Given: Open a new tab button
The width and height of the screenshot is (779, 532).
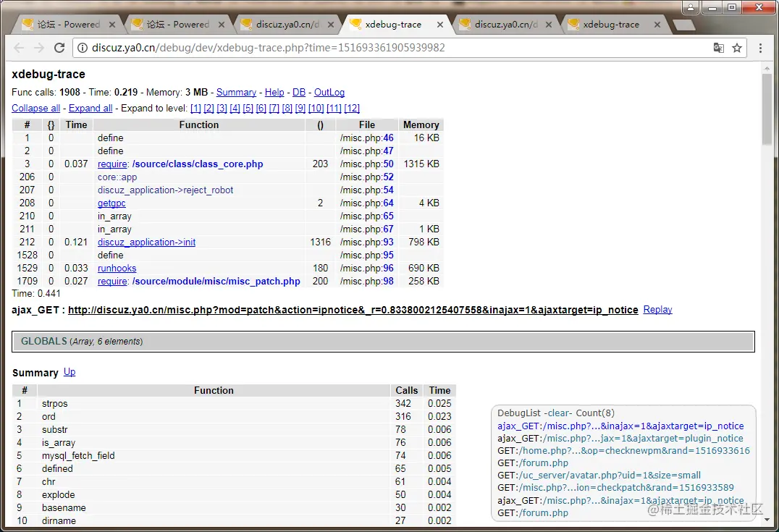Looking at the screenshot, I should coord(683,25).
